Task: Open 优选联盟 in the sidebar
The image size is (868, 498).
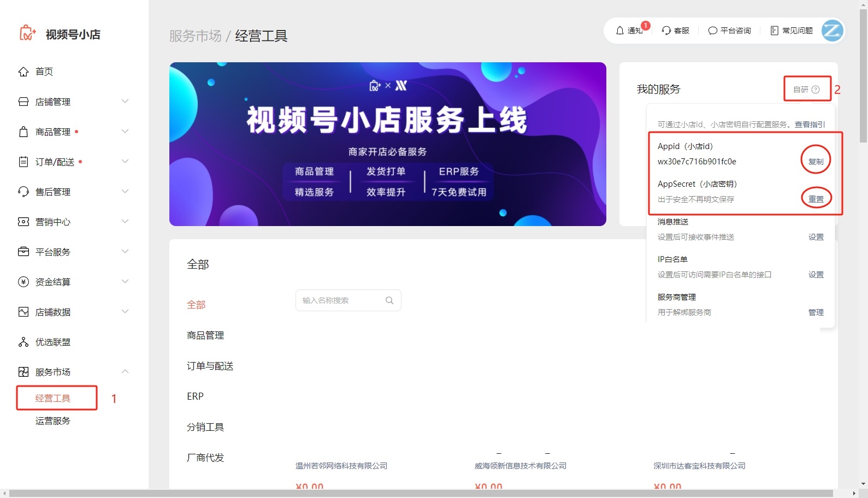Action: point(53,342)
